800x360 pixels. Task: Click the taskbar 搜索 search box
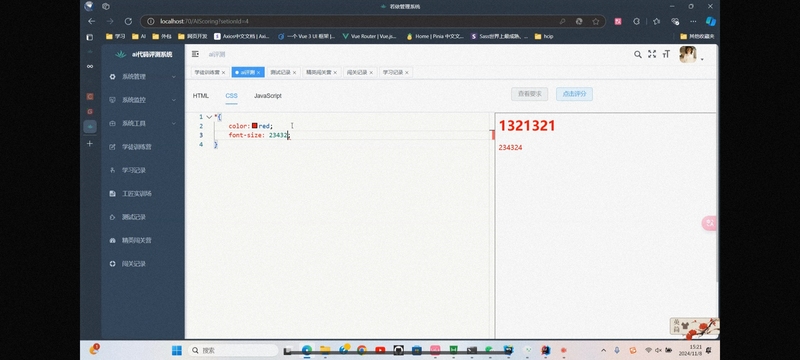pos(233,350)
